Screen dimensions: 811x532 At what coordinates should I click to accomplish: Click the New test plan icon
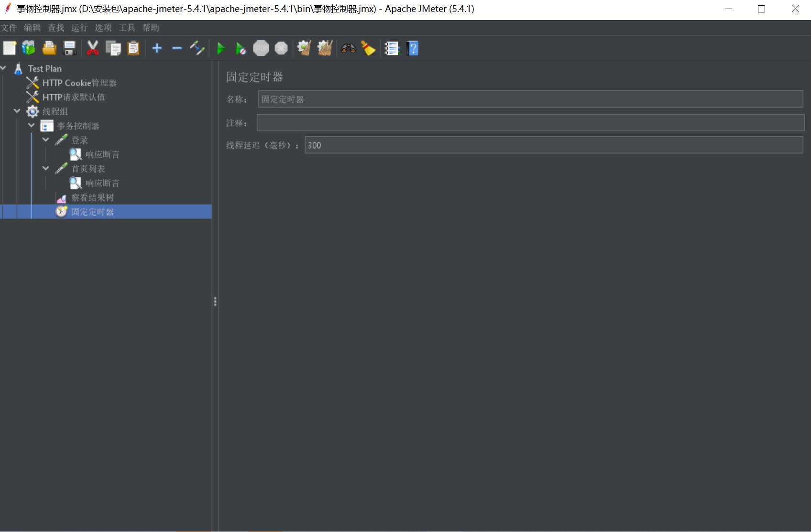[x=9, y=48]
